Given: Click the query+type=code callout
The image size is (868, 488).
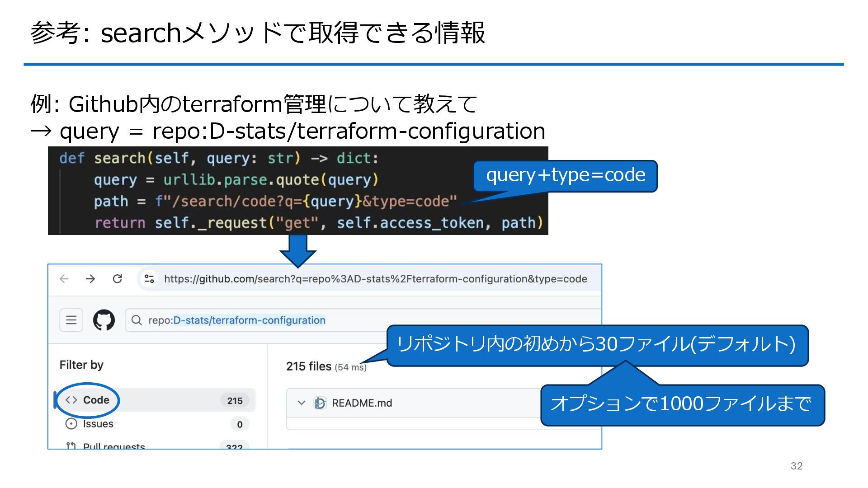Looking at the screenshot, I should (565, 175).
